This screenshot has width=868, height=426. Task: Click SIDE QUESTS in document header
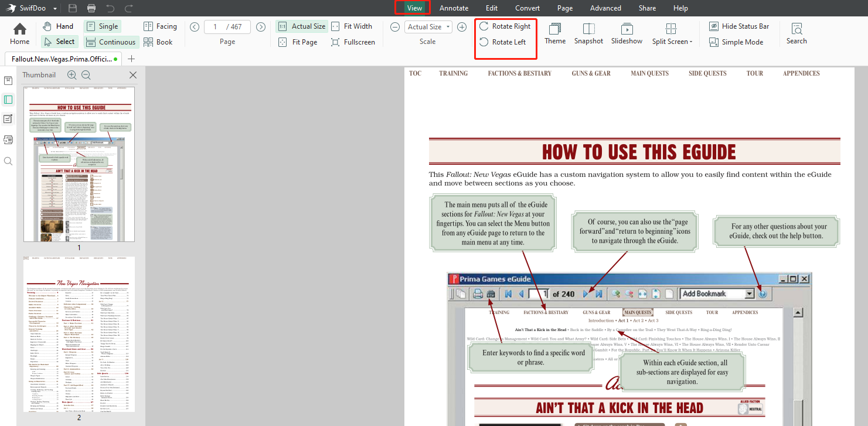(707, 74)
